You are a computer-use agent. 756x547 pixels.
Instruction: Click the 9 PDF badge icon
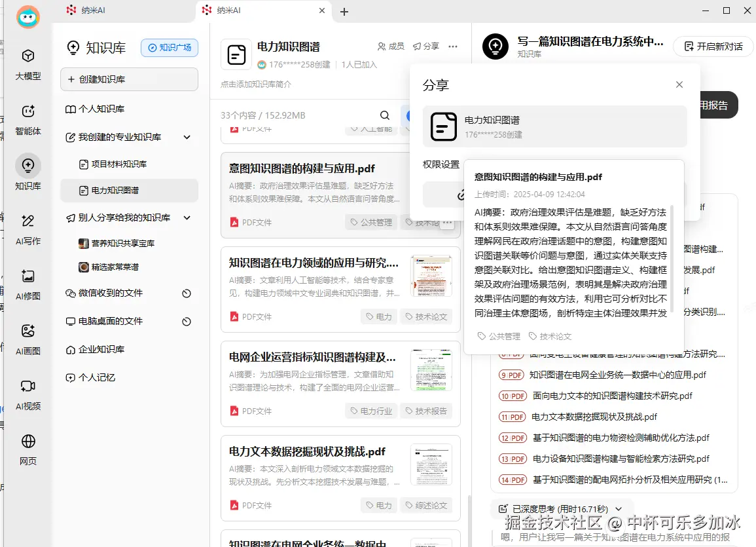(x=511, y=375)
